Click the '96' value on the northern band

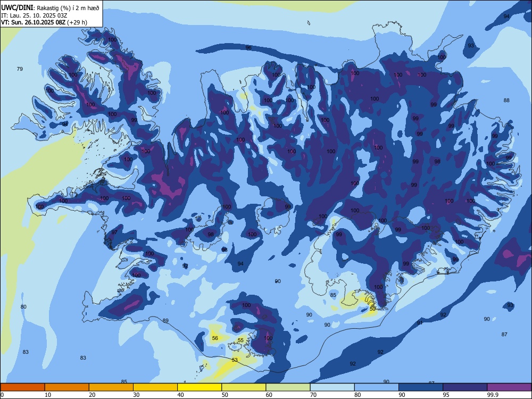[x=248, y=48]
